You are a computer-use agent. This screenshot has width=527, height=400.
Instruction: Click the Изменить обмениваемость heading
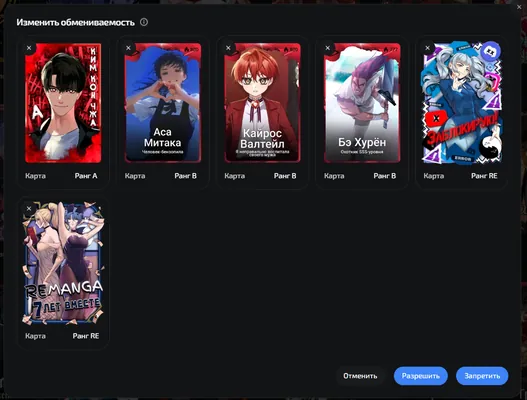coord(76,23)
